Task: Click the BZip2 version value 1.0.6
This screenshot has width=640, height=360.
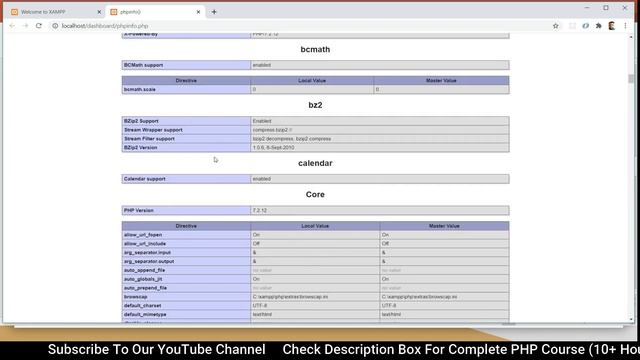Action: [x=273, y=147]
